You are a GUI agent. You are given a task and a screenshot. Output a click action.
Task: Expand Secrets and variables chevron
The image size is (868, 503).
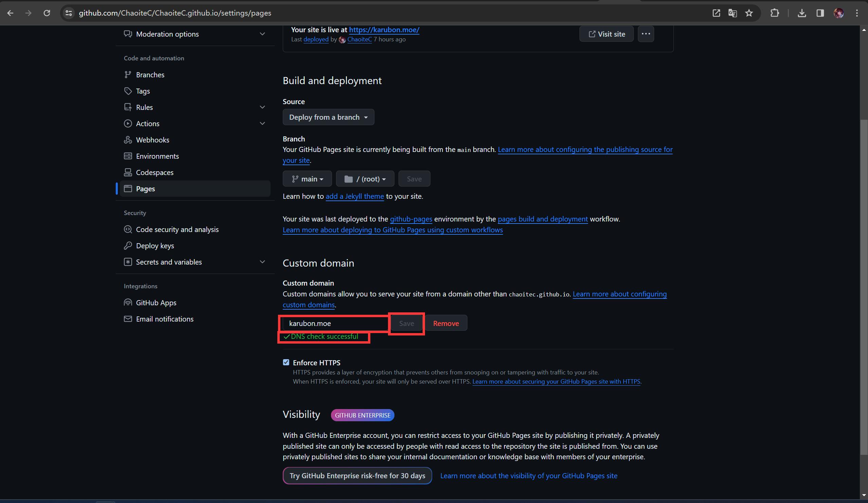point(262,262)
